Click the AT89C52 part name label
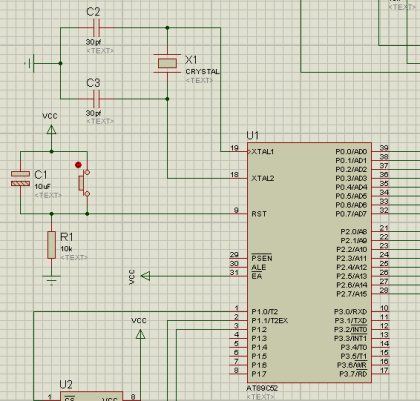The image size is (420, 401). [x=262, y=388]
